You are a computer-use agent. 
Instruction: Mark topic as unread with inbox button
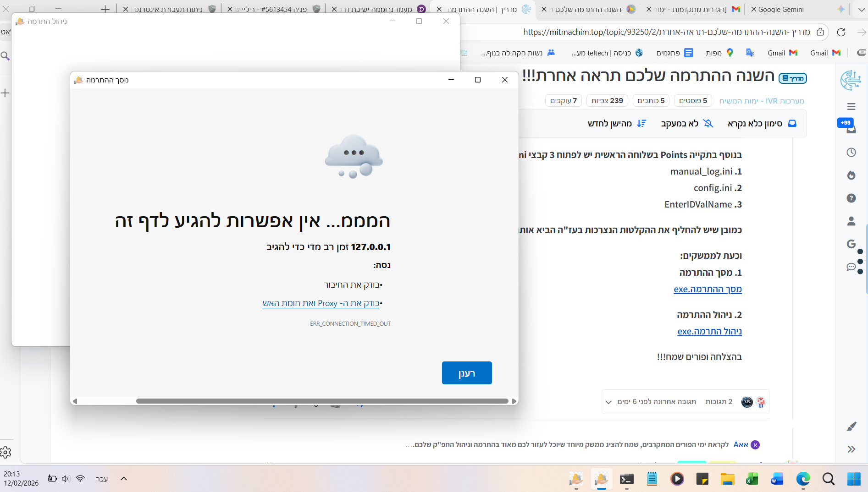coord(762,124)
